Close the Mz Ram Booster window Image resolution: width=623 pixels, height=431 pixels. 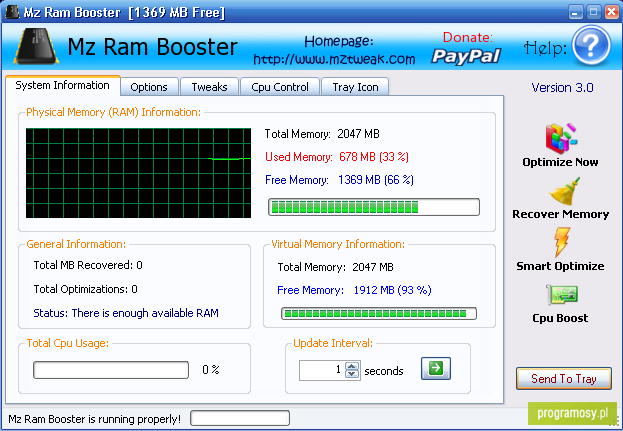pyautogui.click(x=611, y=12)
